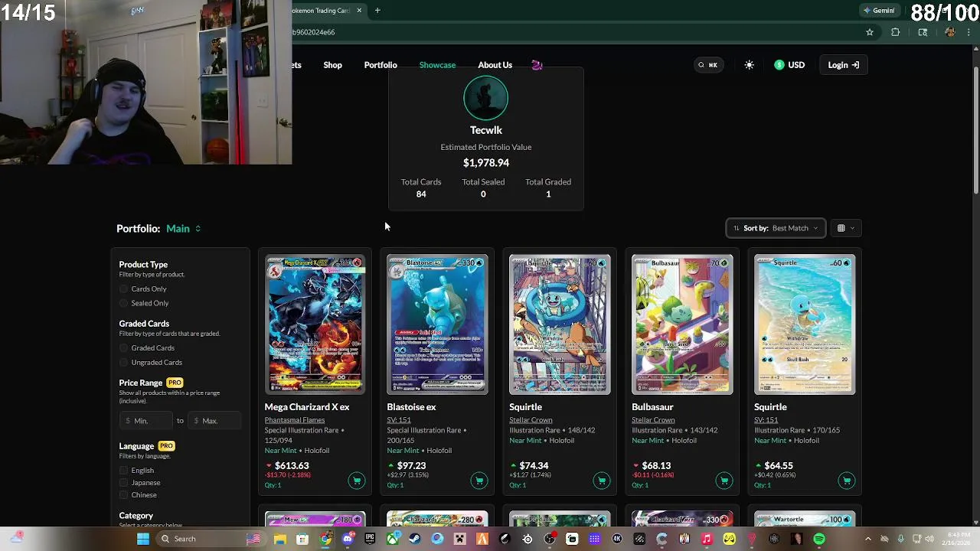Viewport: 980px width, 551px height.
Task: Click Login button
Action: [844, 65]
